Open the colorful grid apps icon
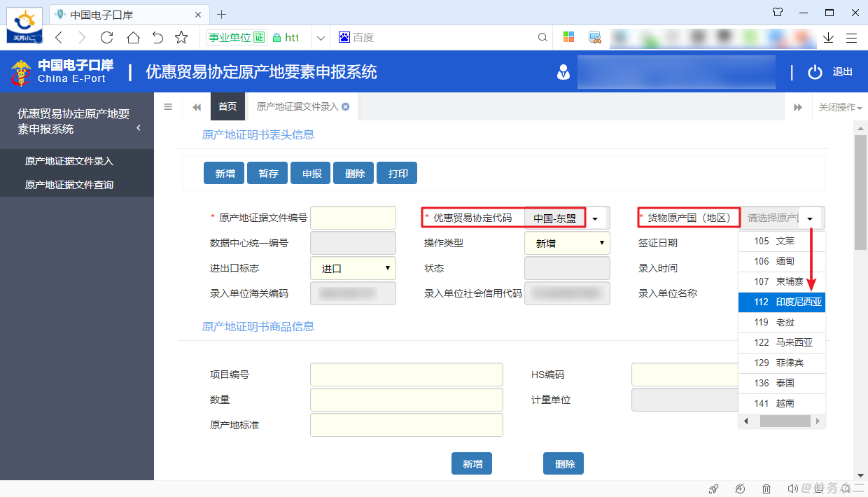The height and width of the screenshot is (497, 868). coord(569,38)
